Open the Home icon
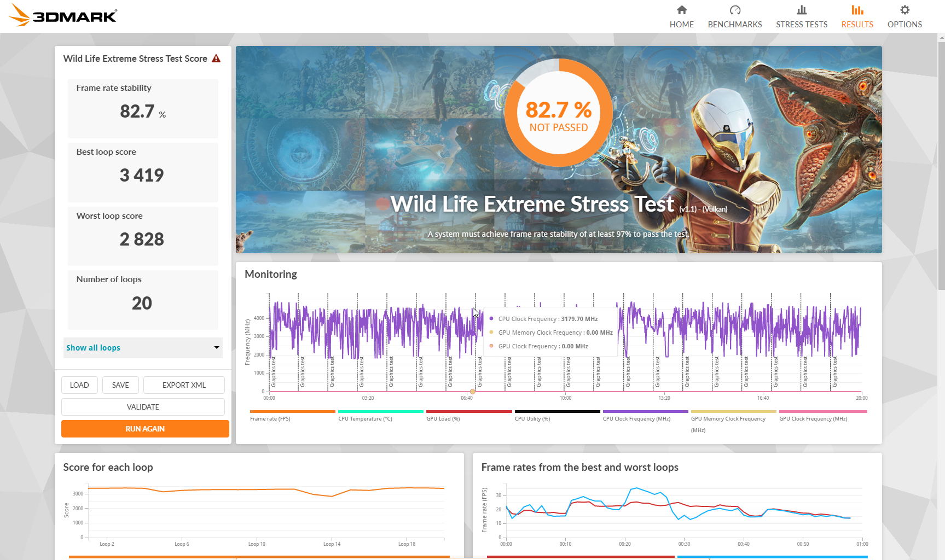Screen dimensions: 945x560 pos(681,10)
